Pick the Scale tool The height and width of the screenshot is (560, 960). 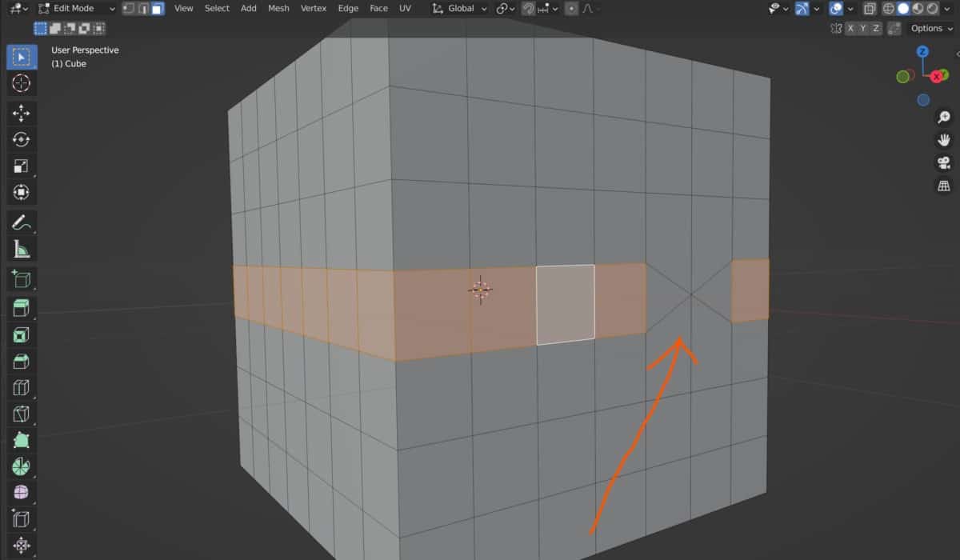[22, 166]
